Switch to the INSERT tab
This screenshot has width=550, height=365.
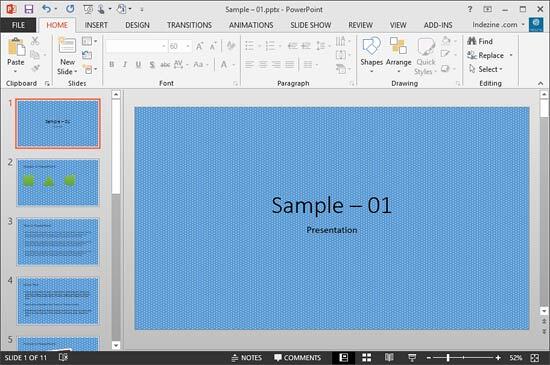(x=96, y=25)
